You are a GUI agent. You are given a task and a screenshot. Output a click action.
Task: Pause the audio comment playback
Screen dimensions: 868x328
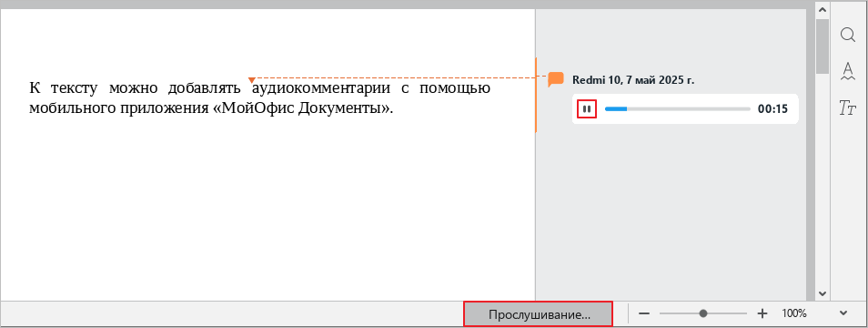tap(587, 109)
